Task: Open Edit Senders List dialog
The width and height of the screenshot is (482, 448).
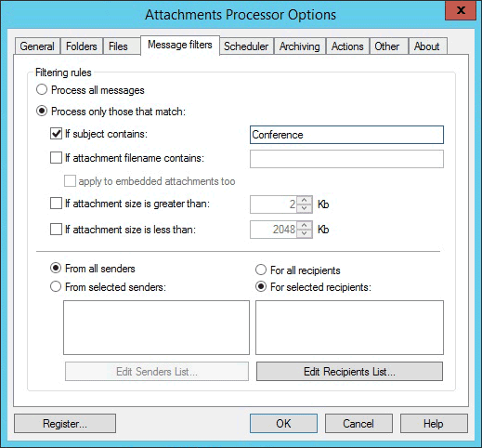Action: pos(157,372)
